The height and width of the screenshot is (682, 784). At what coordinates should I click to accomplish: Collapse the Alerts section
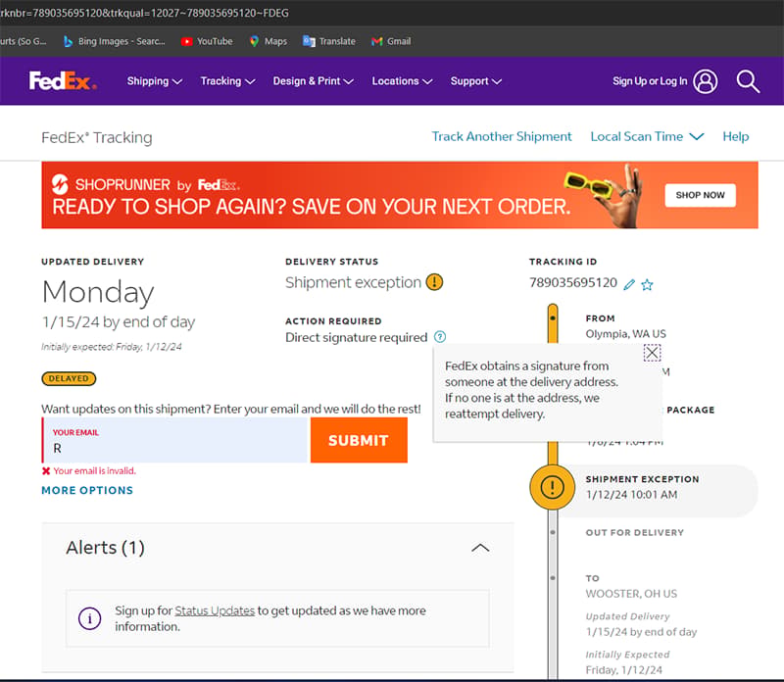(x=480, y=548)
